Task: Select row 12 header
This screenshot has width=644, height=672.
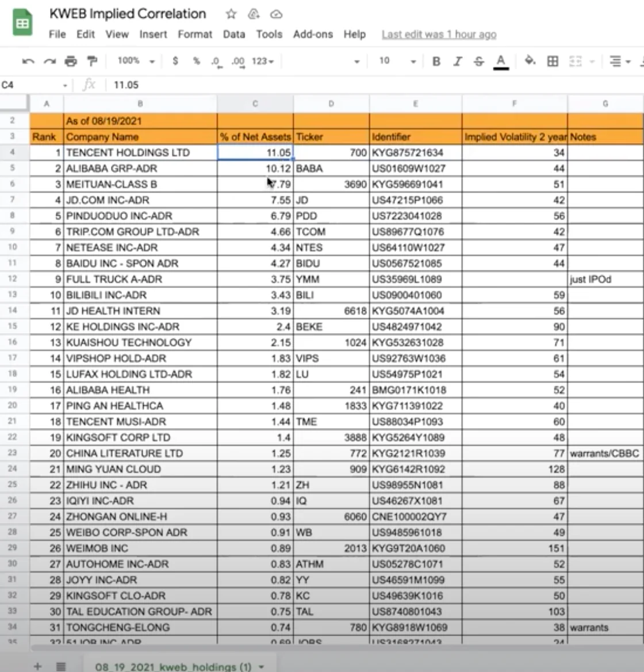Action: [x=13, y=279]
